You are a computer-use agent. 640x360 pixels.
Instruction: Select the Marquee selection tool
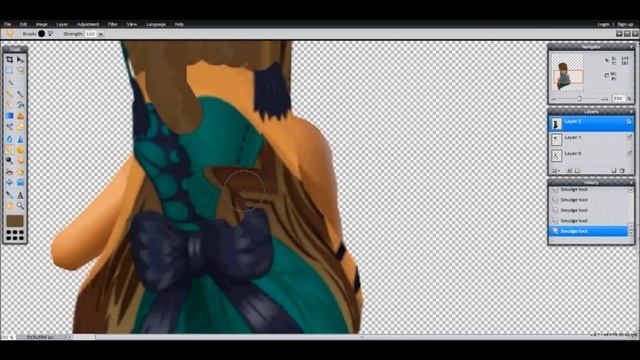9,70
